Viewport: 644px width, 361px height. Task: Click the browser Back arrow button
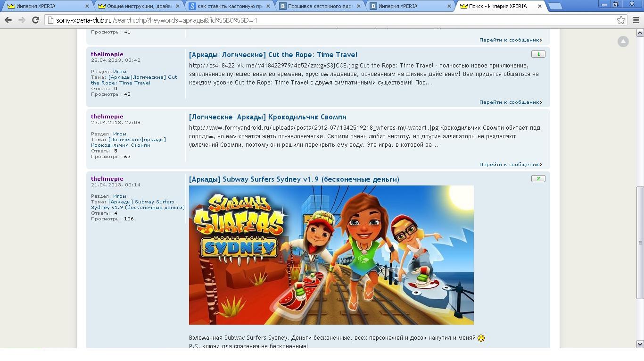pyautogui.click(x=8, y=20)
